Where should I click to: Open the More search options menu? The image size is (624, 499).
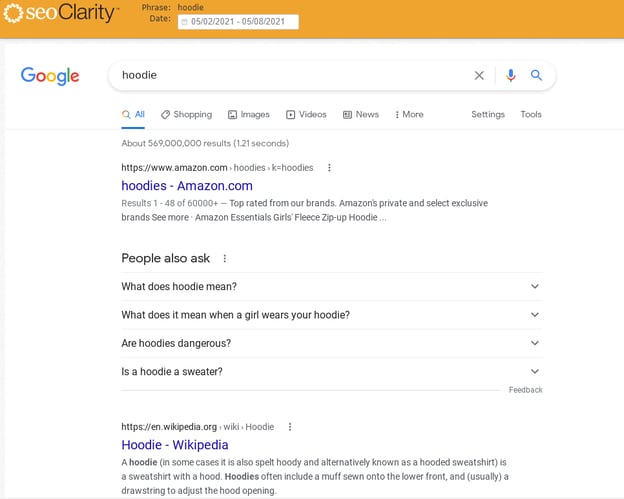pyautogui.click(x=409, y=115)
